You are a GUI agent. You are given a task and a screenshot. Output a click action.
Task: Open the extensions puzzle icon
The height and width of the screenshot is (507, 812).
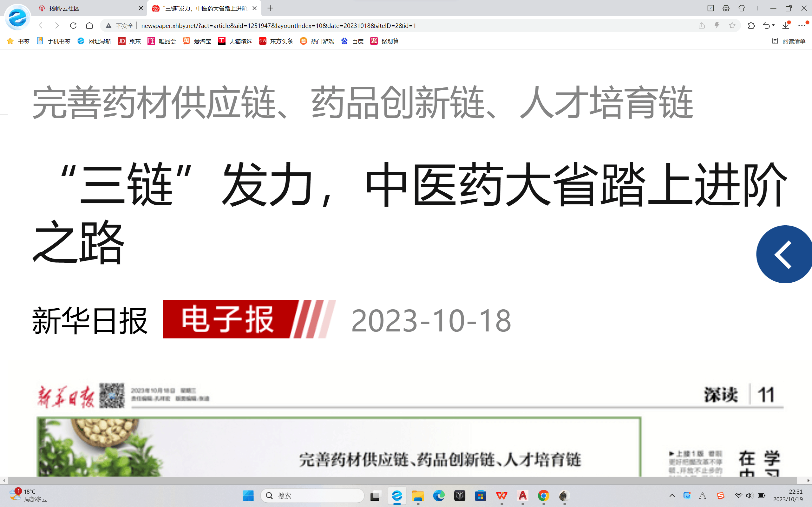point(751,25)
